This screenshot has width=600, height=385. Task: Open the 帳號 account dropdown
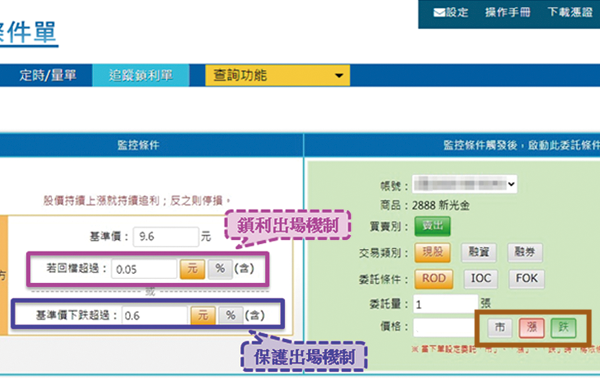465,184
